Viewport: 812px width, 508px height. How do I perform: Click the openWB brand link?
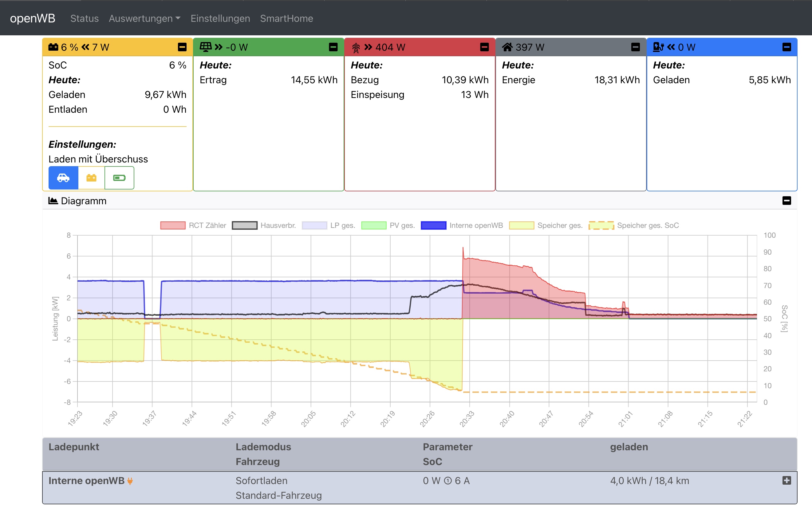(33, 18)
